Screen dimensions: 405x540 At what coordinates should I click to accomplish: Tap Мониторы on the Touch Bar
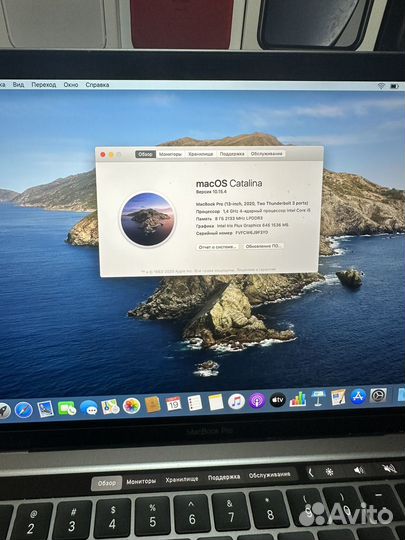tap(141, 481)
